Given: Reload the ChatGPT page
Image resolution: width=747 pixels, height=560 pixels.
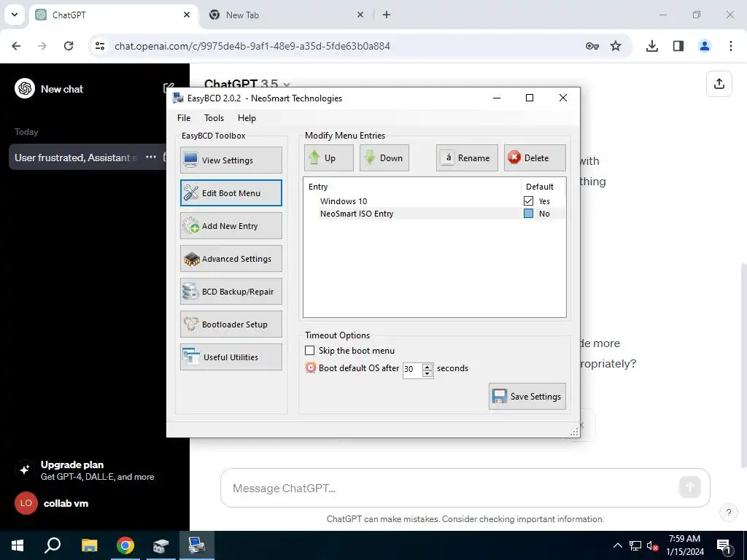Looking at the screenshot, I should (x=69, y=46).
